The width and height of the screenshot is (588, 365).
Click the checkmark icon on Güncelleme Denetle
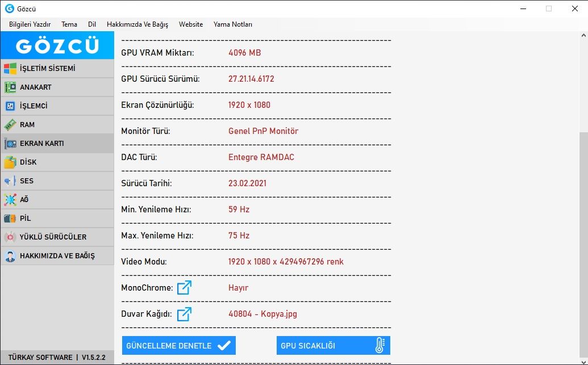224,346
